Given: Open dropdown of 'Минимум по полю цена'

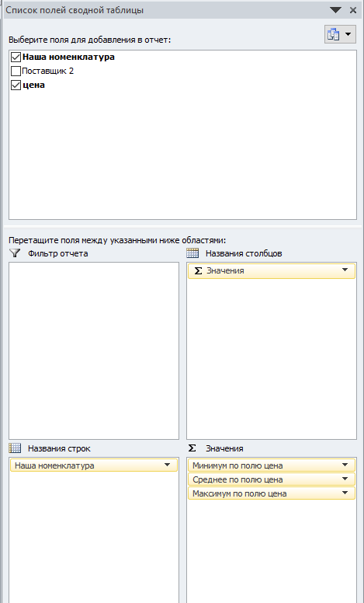Looking at the screenshot, I should pyautogui.click(x=345, y=465).
